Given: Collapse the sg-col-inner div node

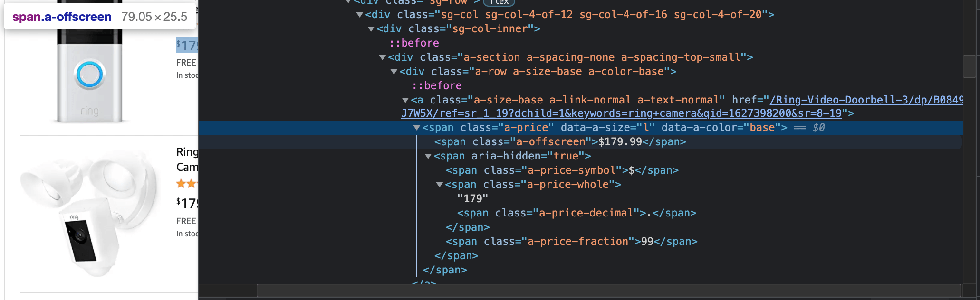Looking at the screenshot, I should [371, 29].
